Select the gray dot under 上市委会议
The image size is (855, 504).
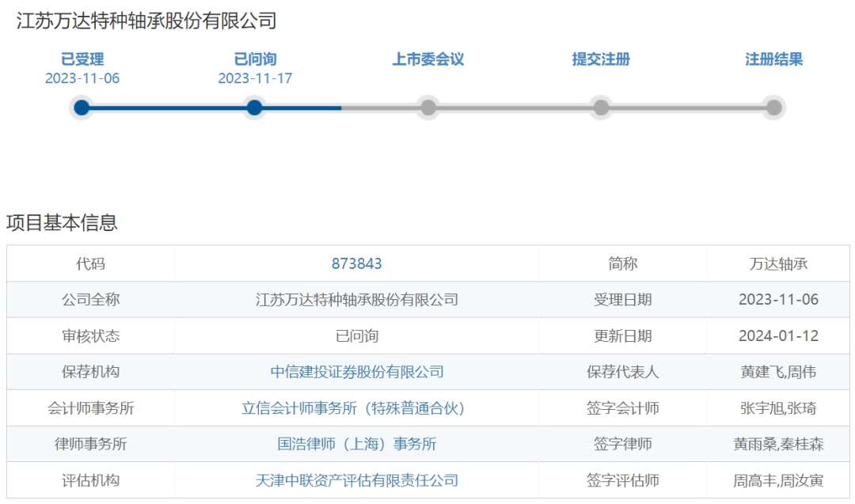[428, 108]
